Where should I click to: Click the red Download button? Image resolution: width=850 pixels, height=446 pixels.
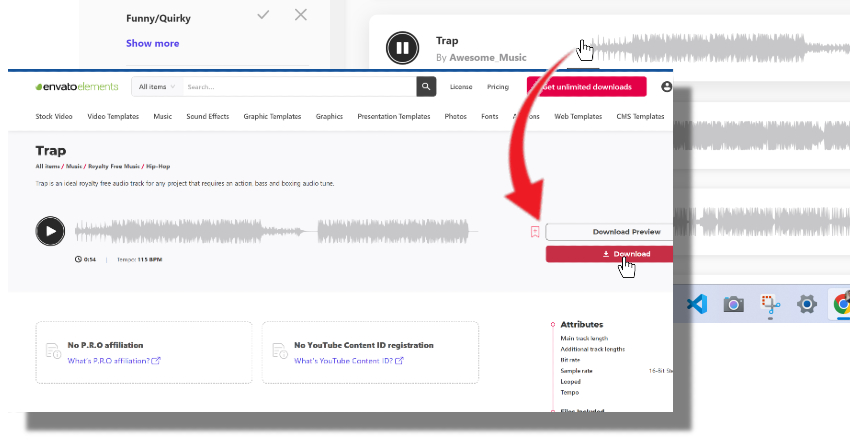coord(609,254)
